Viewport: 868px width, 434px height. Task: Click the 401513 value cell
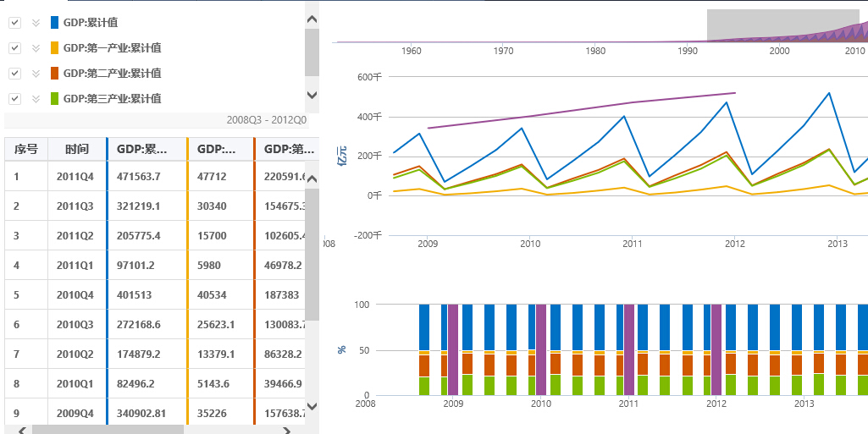[147, 294]
